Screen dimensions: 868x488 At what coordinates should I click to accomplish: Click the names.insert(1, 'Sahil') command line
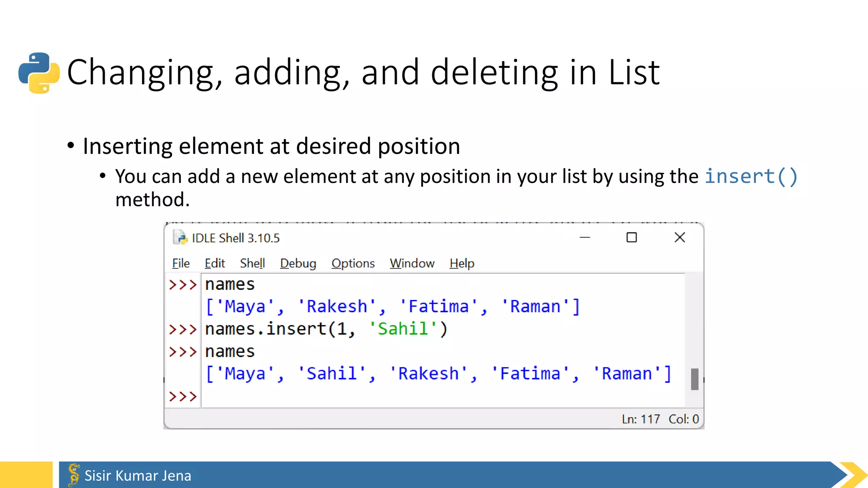click(326, 329)
